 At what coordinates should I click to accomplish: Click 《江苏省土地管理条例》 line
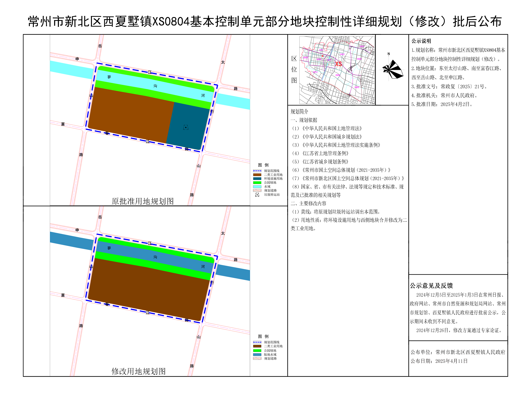(320, 153)
